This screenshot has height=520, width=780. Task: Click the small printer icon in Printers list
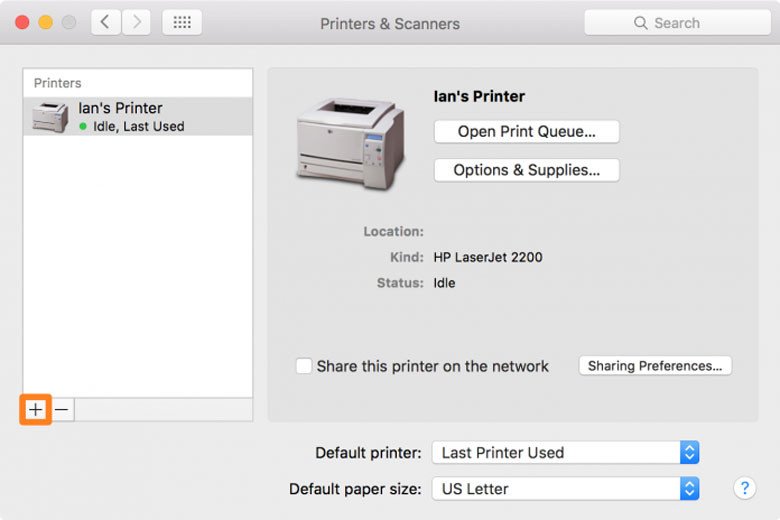pos(50,117)
